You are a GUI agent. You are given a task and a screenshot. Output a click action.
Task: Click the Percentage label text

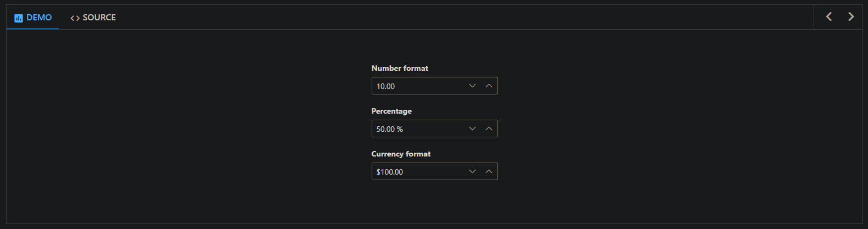391,111
